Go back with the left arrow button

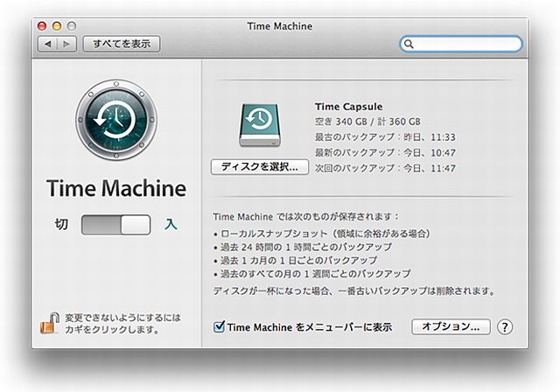(47, 44)
